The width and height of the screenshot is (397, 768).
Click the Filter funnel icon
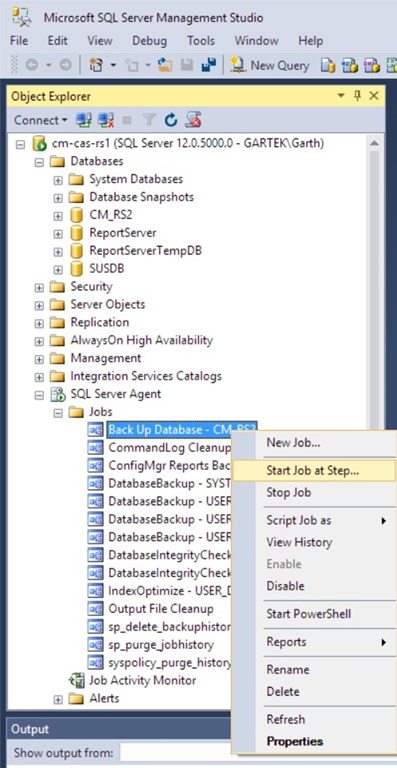coord(149,120)
